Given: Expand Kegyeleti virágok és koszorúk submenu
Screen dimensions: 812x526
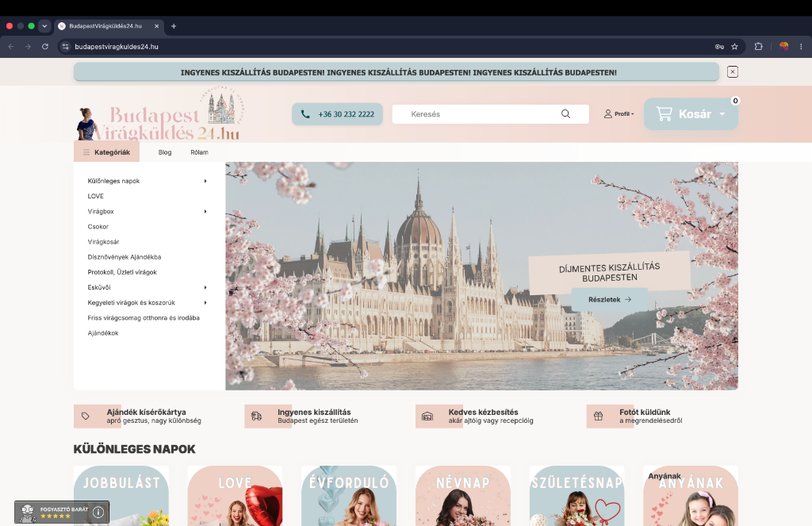Looking at the screenshot, I should point(205,302).
